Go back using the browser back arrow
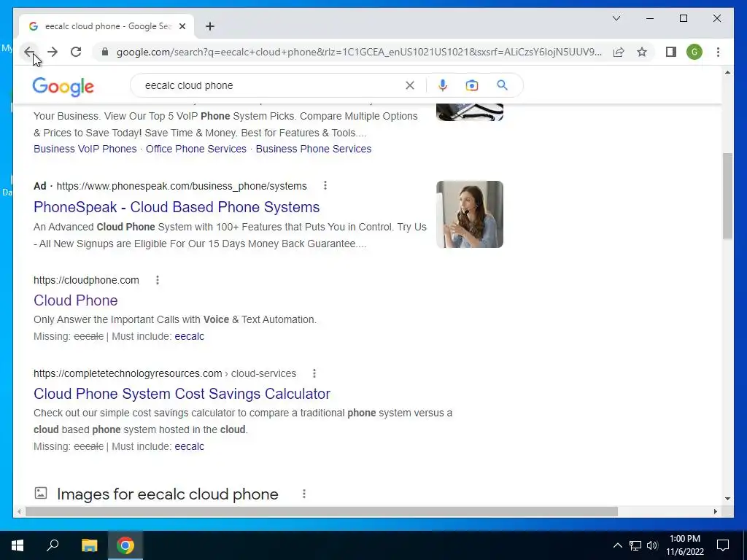The height and width of the screenshot is (560, 747). (29, 52)
